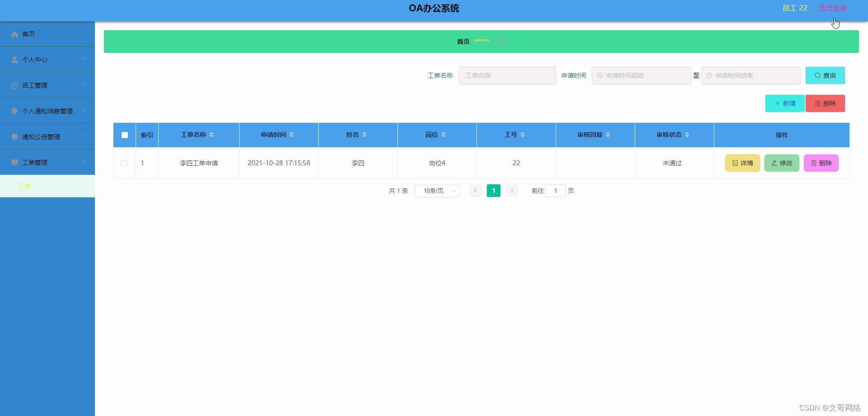Check the select-all checkbox in table header

coord(124,135)
